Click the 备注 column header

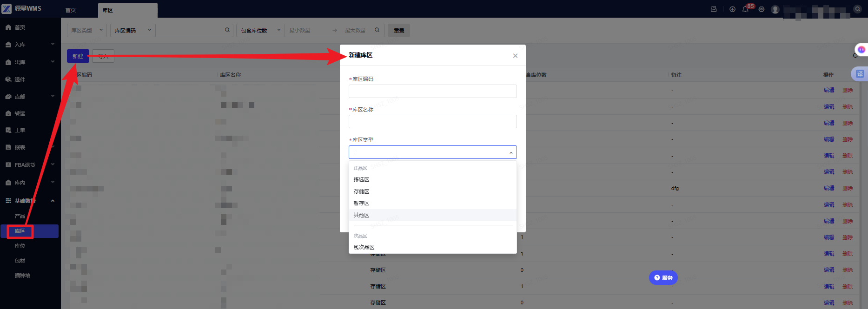click(x=676, y=75)
